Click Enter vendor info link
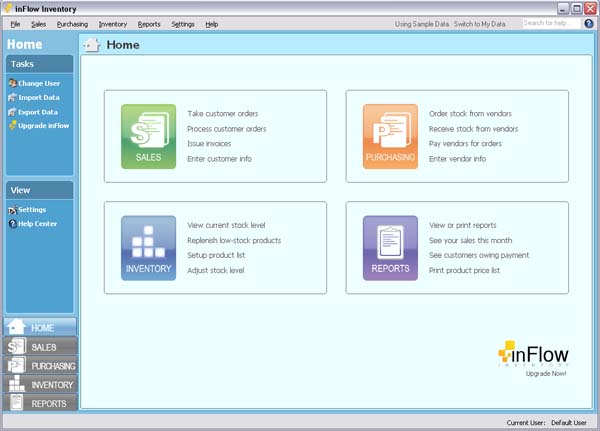The image size is (600, 431). pos(458,159)
